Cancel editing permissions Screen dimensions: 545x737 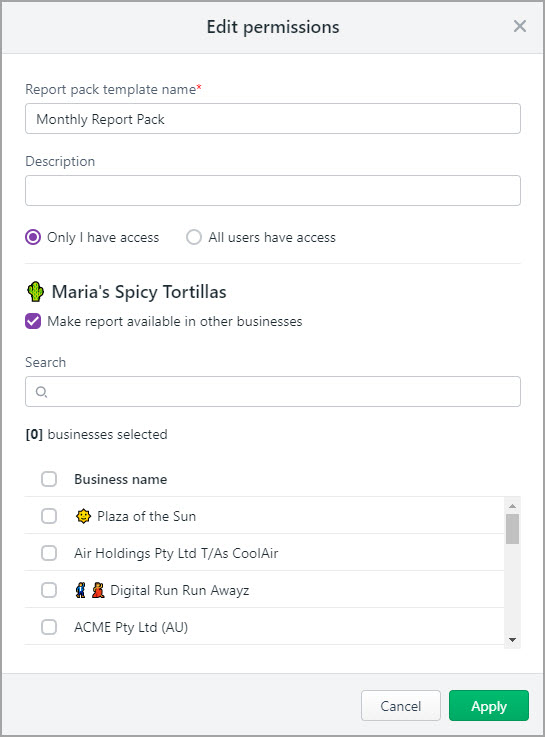point(401,706)
